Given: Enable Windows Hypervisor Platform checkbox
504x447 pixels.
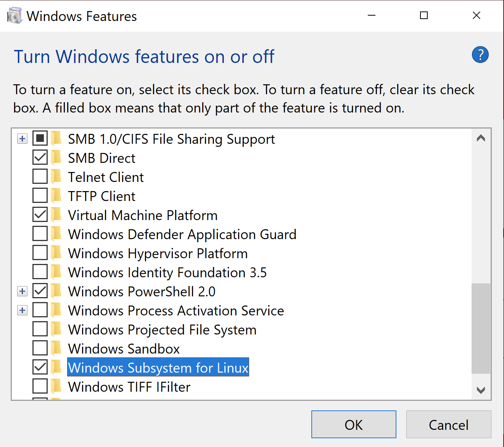Looking at the screenshot, I should [x=40, y=253].
